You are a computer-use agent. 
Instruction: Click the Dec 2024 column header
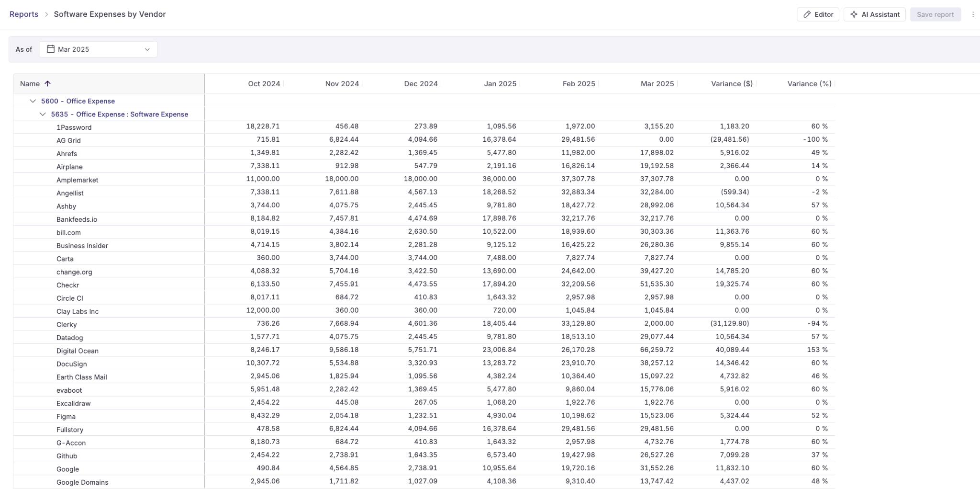421,84
